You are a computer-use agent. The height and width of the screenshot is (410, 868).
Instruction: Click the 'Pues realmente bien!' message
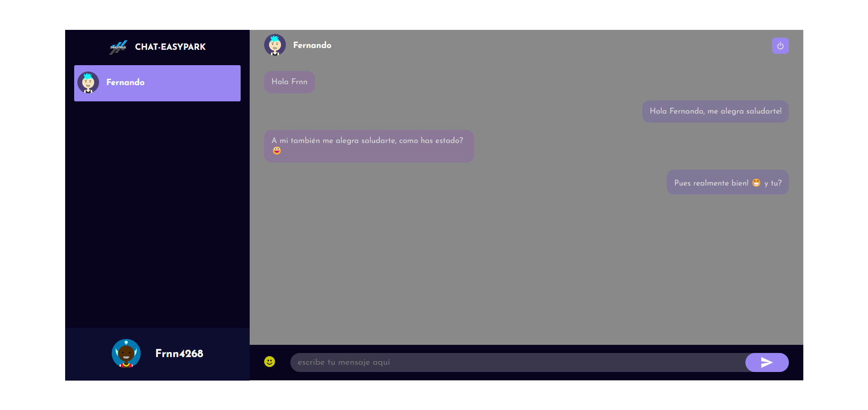[x=728, y=182]
